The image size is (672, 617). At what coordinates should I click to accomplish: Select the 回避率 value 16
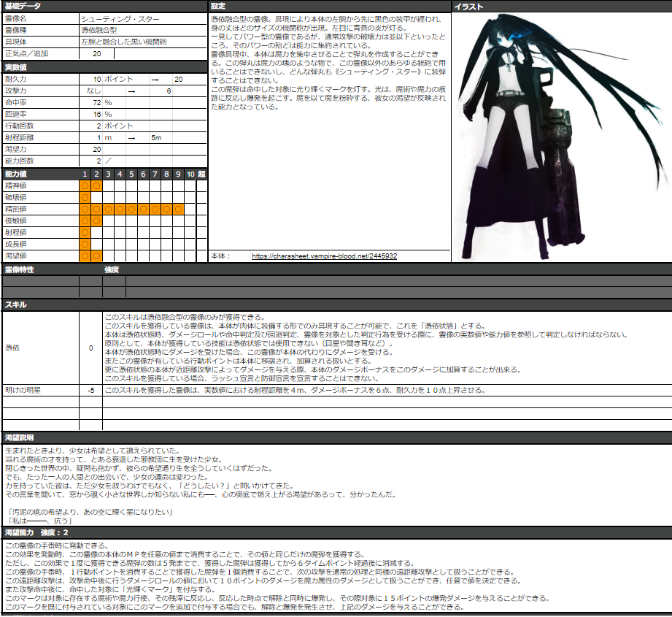click(x=97, y=114)
